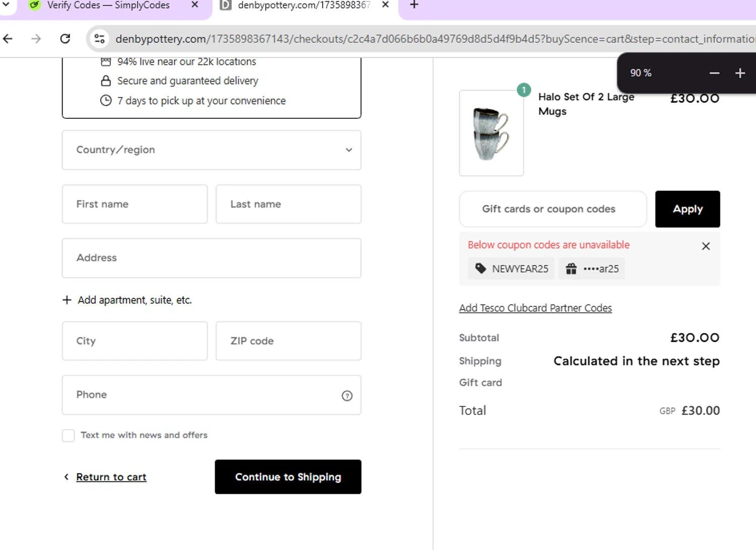Click the 90 % zoom value
The height and width of the screenshot is (550, 756).
(641, 73)
